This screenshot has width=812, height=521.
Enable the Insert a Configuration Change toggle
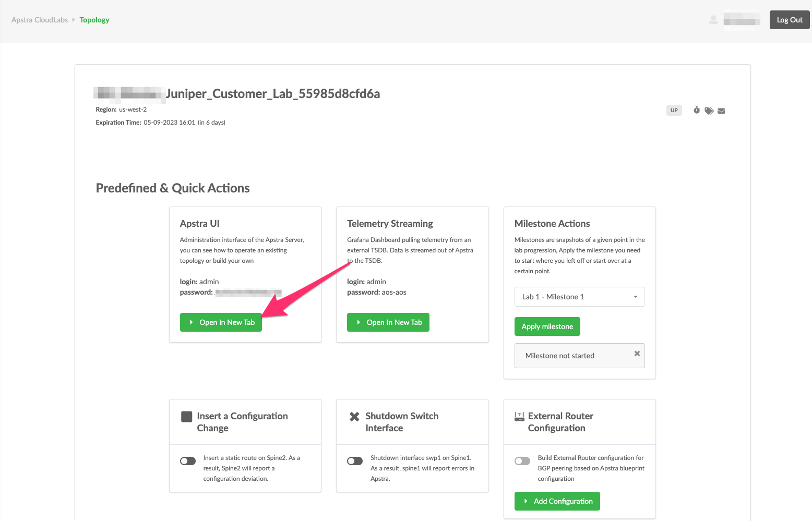click(x=187, y=461)
